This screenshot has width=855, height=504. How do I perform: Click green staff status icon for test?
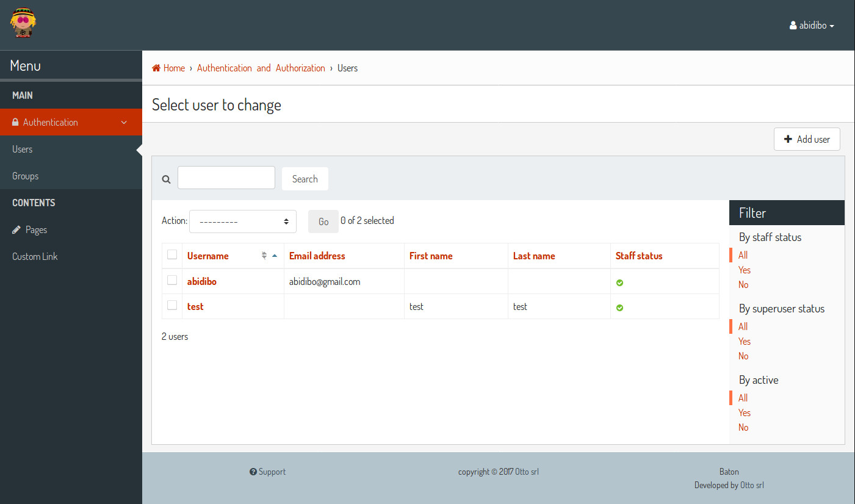(x=619, y=308)
